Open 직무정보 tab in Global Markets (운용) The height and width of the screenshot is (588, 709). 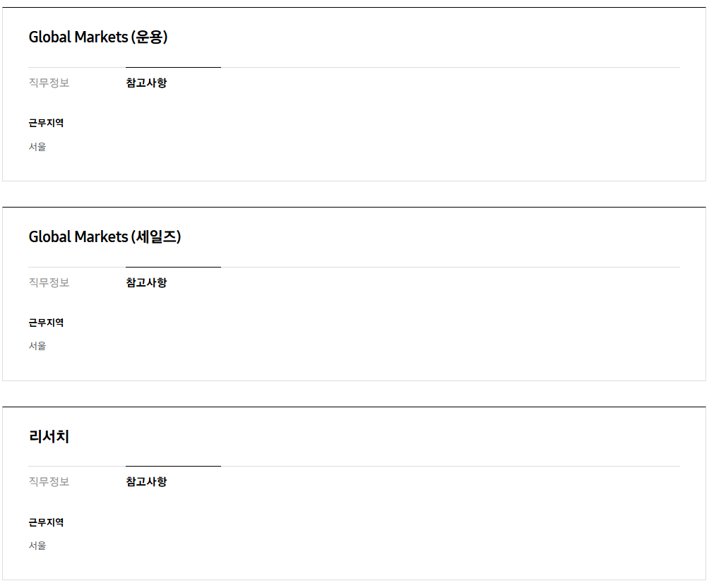pos(49,83)
